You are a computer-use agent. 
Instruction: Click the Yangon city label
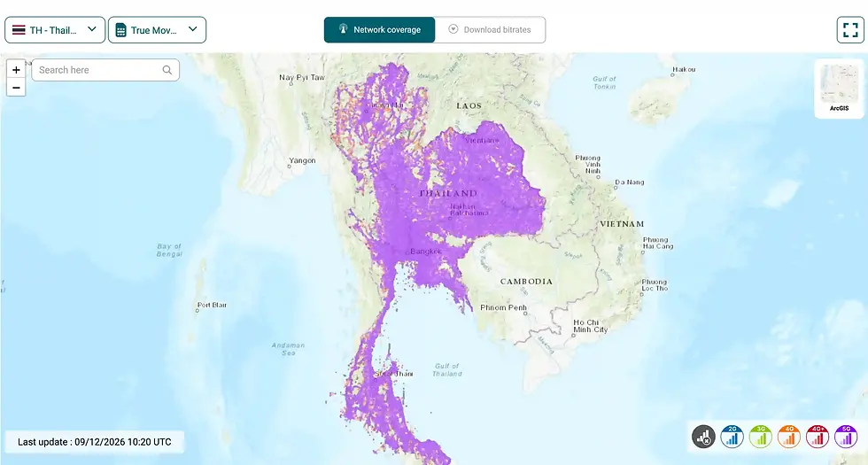[x=302, y=160]
